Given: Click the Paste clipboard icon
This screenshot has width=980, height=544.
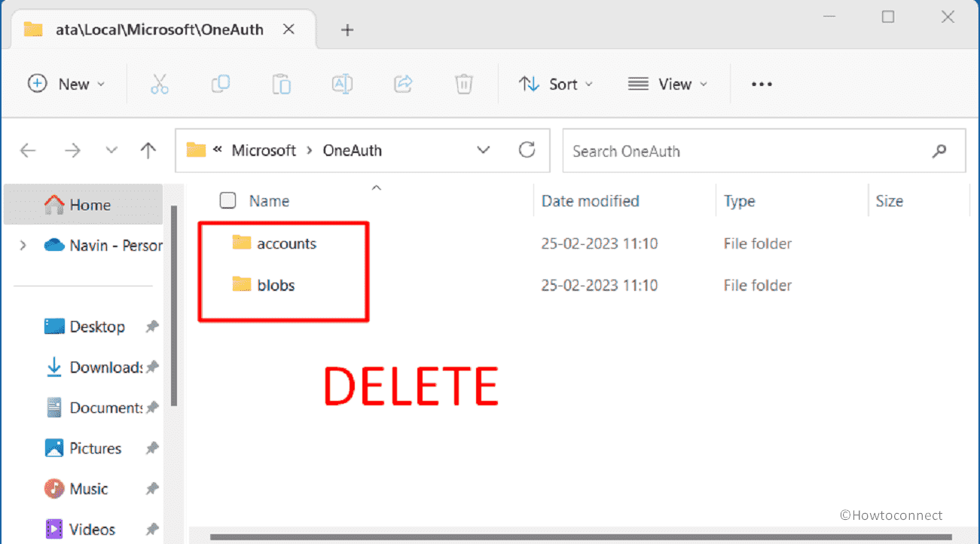Looking at the screenshot, I should [282, 84].
